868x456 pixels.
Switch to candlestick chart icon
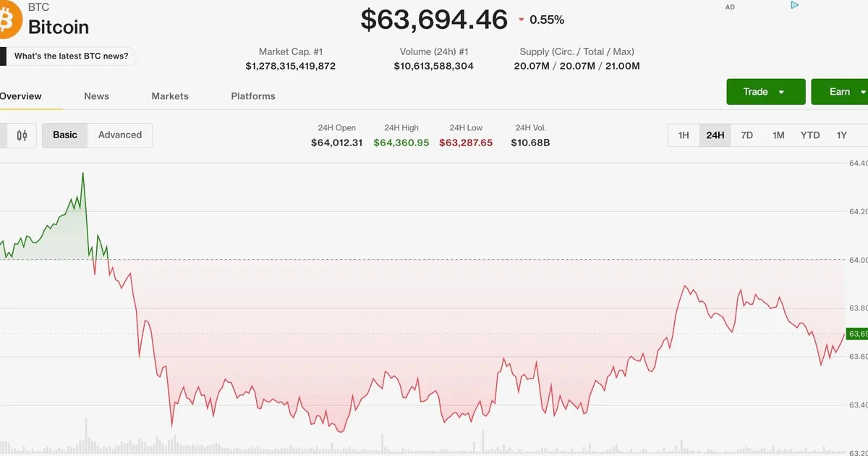pos(22,135)
